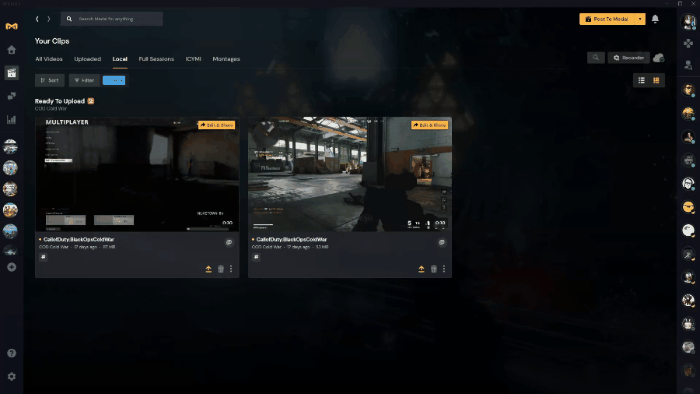The image size is (700, 394).
Task: Switch to the All Videos tab
Action: (x=49, y=59)
